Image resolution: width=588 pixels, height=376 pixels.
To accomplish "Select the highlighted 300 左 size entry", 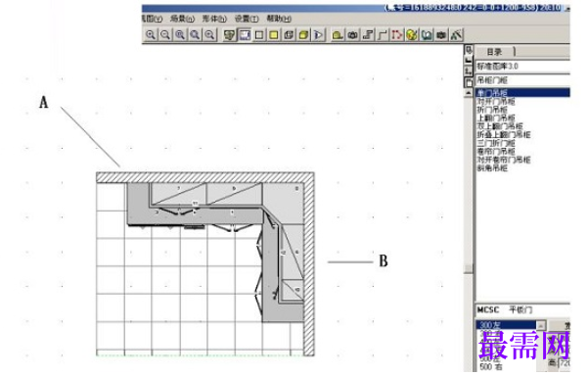I will coord(506,325).
